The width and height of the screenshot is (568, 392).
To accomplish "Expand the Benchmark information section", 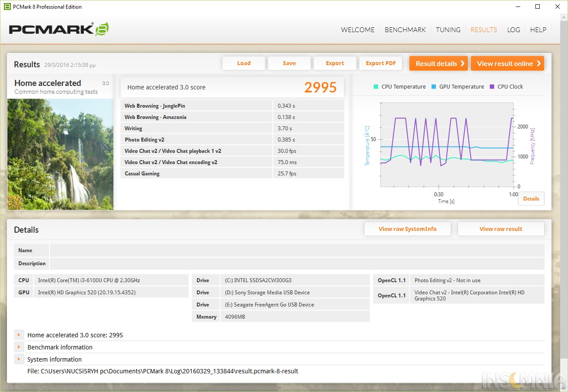I will pyautogui.click(x=19, y=347).
